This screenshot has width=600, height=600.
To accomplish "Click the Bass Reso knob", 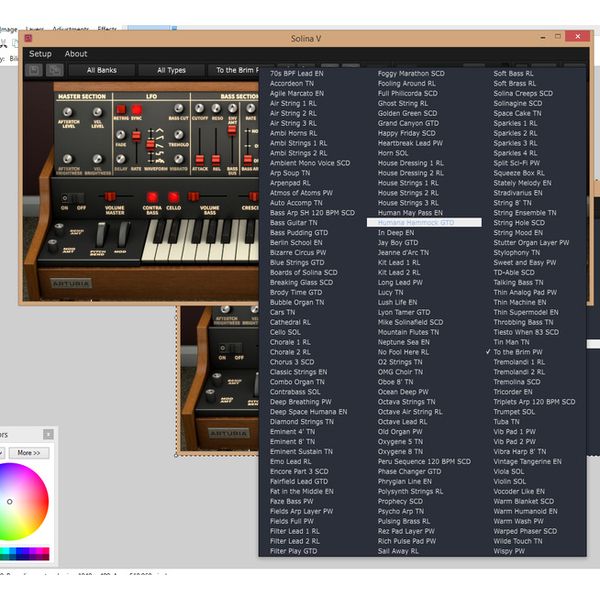I will pos(216,108).
